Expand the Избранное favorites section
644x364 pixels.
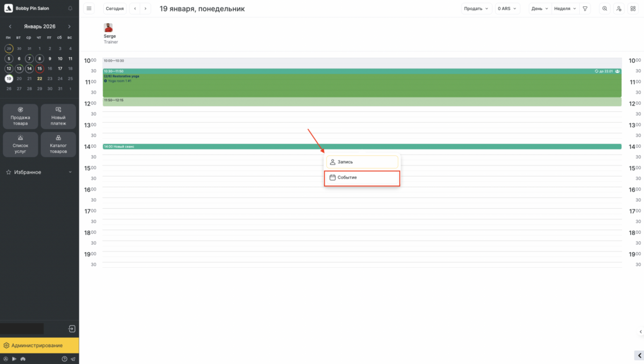pyautogui.click(x=39, y=172)
